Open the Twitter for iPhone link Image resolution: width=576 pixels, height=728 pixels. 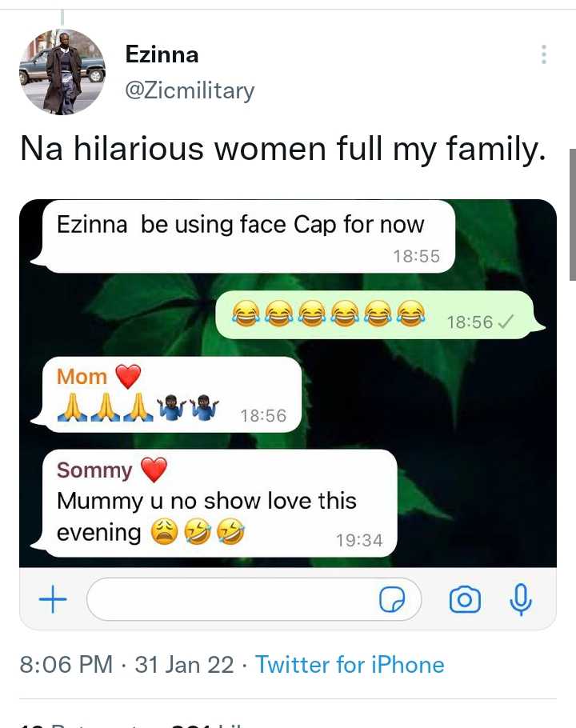tap(350, 665)
